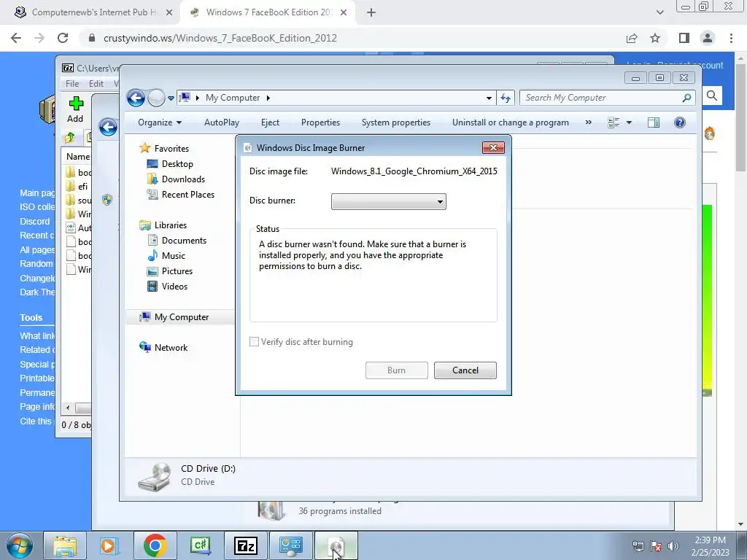Open Pictures library
The height and width of the screenshot is (560, 747).
click(177, 271)
